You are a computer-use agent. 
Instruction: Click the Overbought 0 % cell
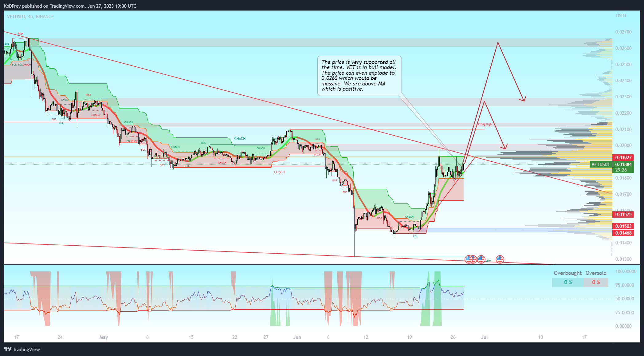568,282
